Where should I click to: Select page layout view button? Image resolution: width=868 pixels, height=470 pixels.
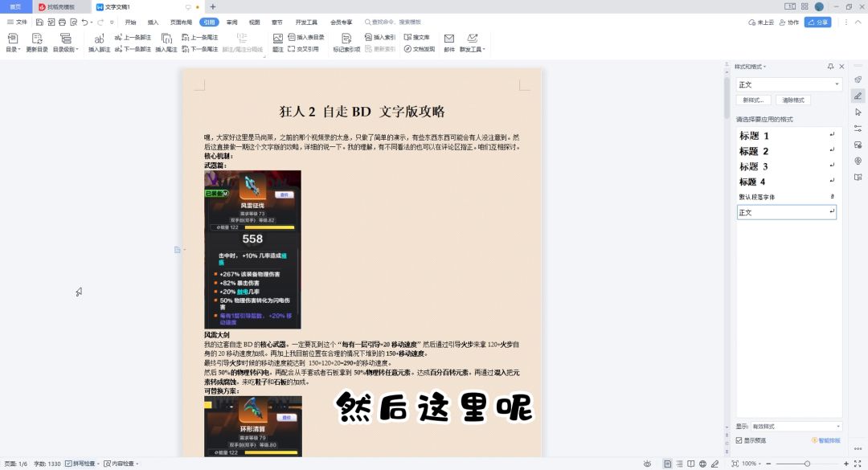[668, 464]
